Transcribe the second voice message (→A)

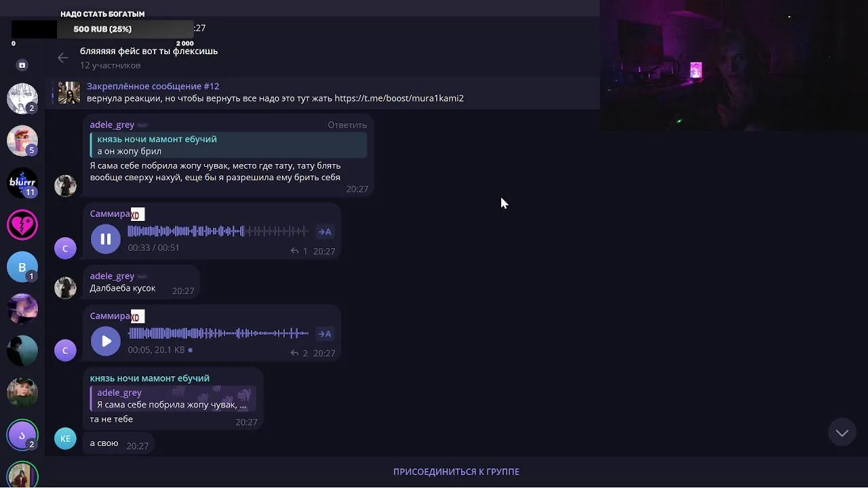coord(325,333)
